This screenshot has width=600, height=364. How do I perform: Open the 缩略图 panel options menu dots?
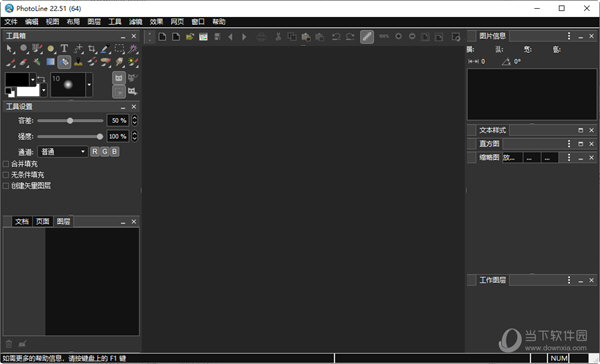click(569, 157)
